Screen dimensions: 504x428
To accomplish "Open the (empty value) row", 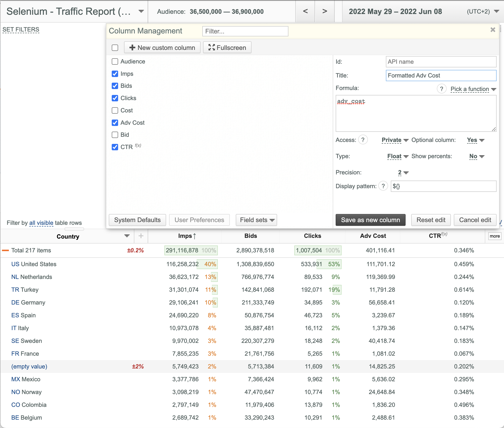I will 29,367.
